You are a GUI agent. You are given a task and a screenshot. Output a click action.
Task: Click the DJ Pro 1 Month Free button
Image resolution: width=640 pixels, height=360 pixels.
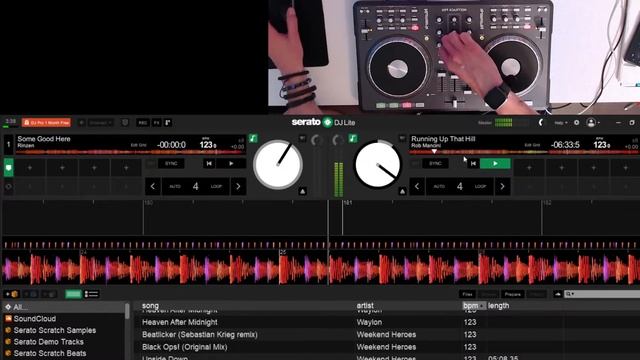(x=46, y=122)
